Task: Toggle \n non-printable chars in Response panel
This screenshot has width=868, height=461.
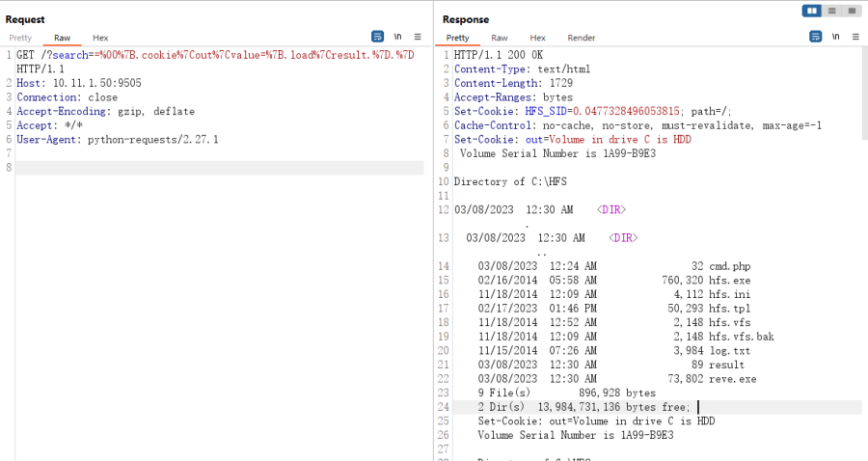Action: pos(835,37)
